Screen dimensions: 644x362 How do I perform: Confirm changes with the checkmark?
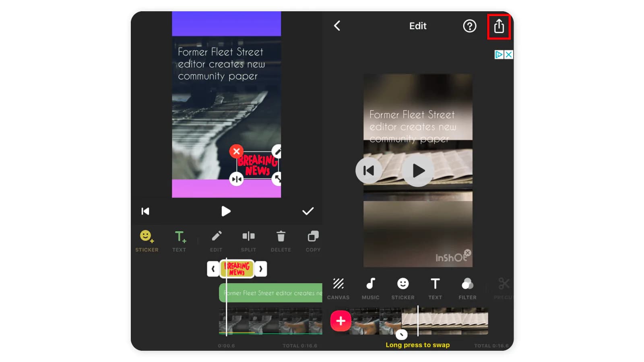(x=308, y=211)
